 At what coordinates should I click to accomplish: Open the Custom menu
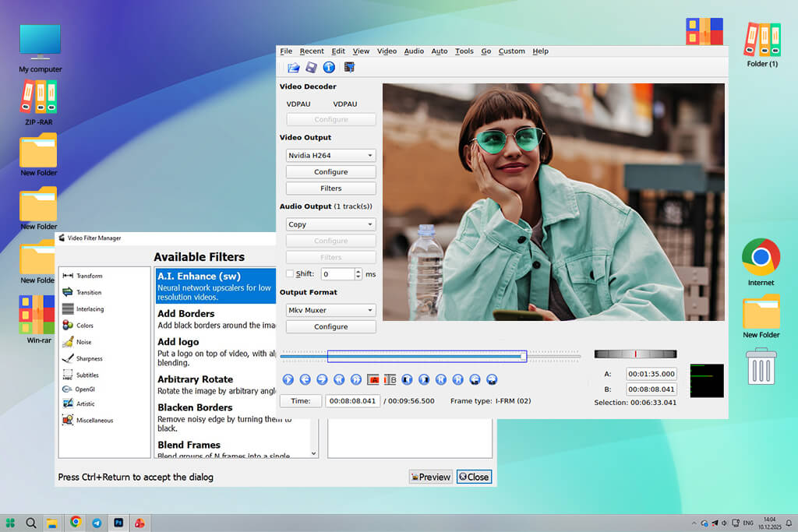tap(511, 51)
